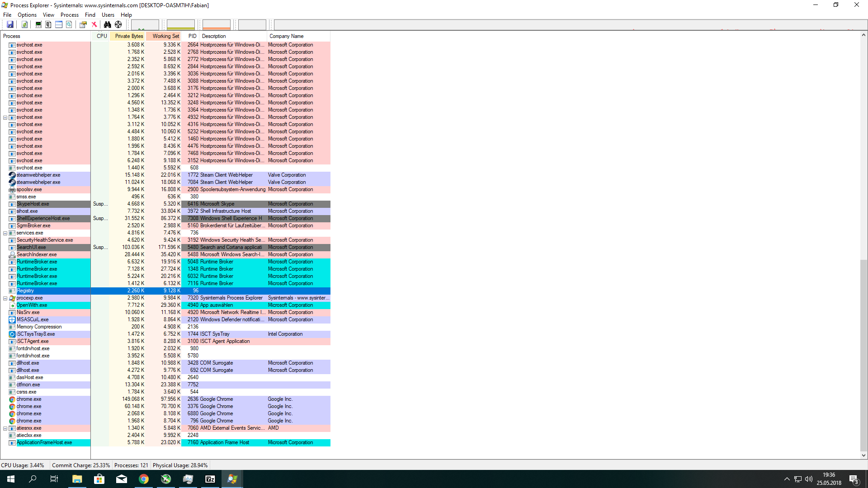The height and width of the screenshot is (488, 868).
Task: Click the Find binoculars icon
Action: click(107, 24)
